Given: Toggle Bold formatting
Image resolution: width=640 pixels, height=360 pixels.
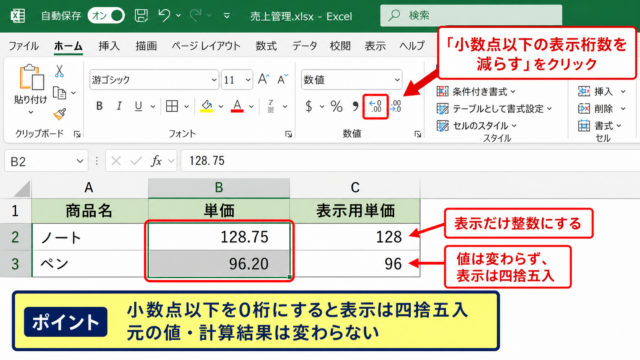Looking at the screenshot, I should tap(99, 106).
